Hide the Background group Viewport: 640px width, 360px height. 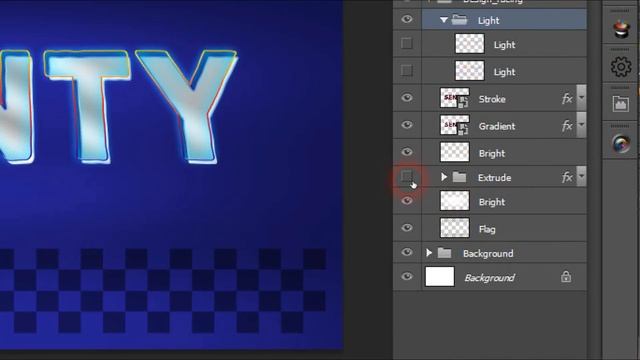pos(407,253)
